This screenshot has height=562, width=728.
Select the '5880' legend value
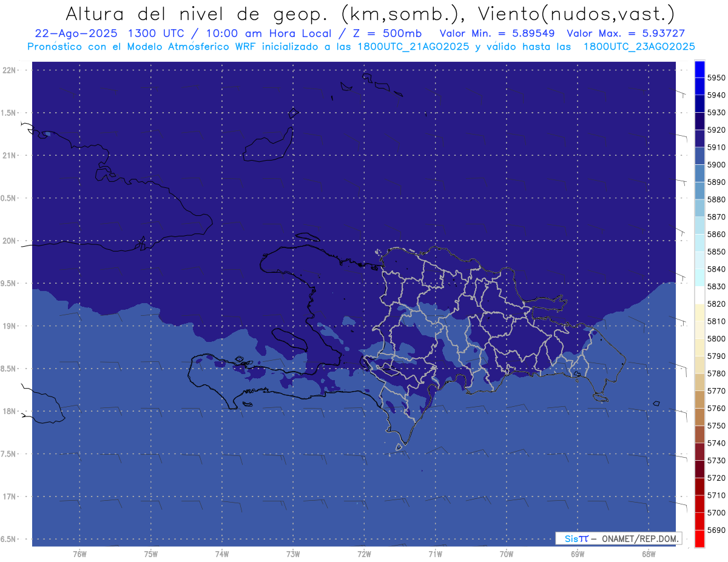(716, 199)
